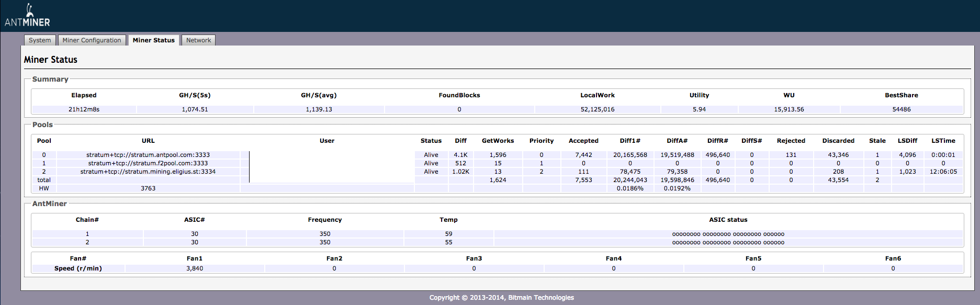Click the stratum.mining.eligius.st pool URL

[148, 172]
